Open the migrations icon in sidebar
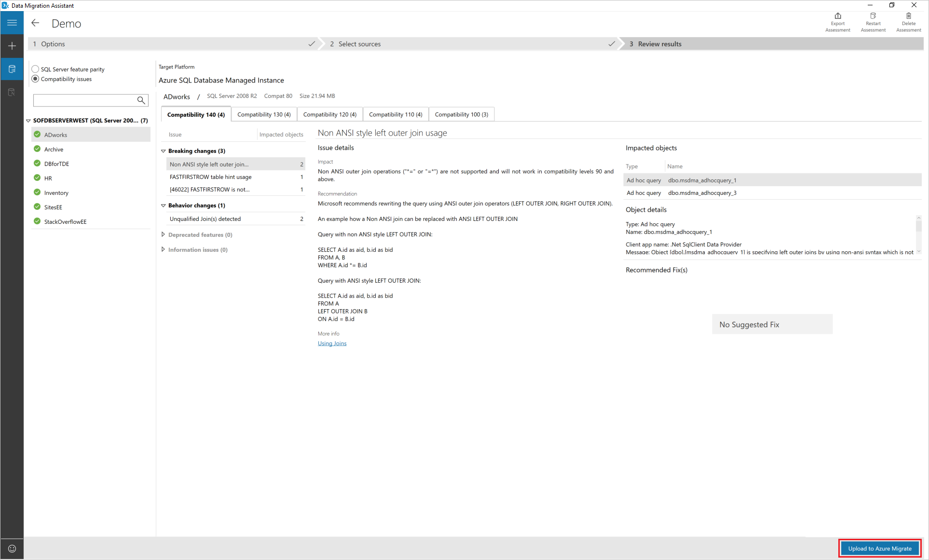This screenshot has width=929, height=560. [12, 92]
